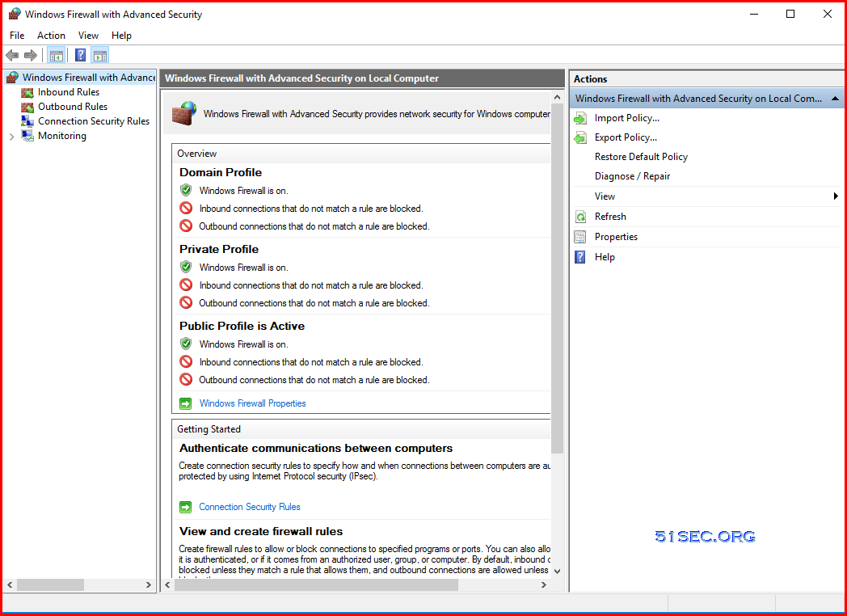
Task: Click Export Policy... action
Action: [626, 137]
